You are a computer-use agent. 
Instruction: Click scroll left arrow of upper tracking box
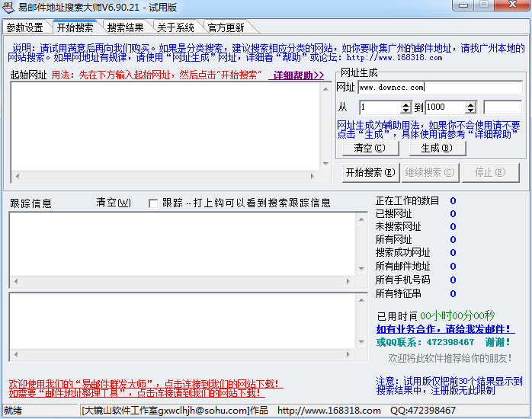(x=15, y=281)
